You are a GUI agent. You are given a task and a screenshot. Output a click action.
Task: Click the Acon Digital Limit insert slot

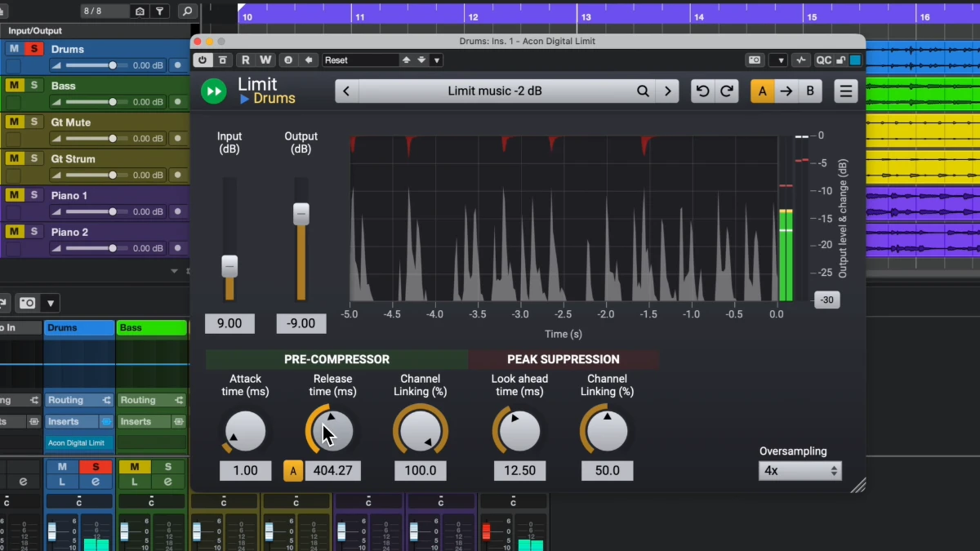(x=76, y=443)
